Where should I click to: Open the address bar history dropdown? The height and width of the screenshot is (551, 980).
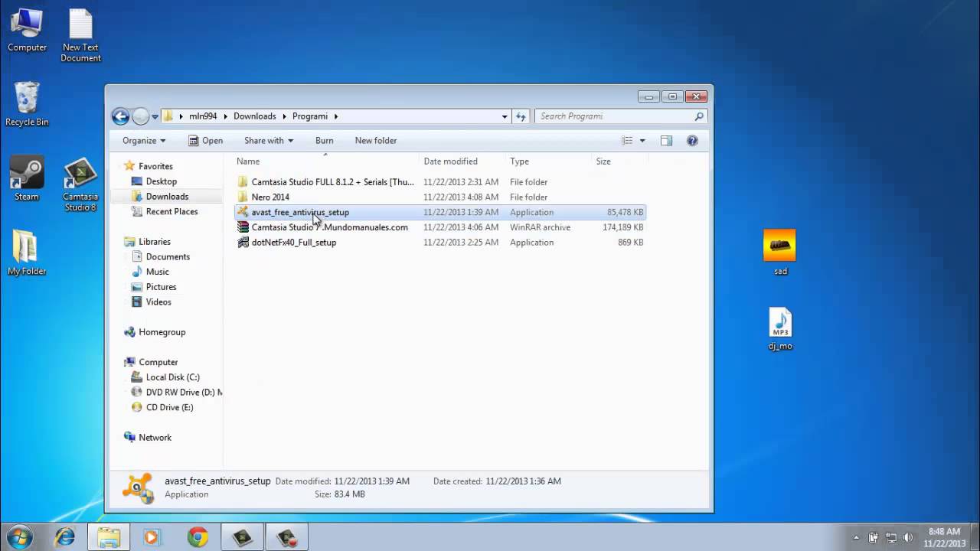coord(505,116)
